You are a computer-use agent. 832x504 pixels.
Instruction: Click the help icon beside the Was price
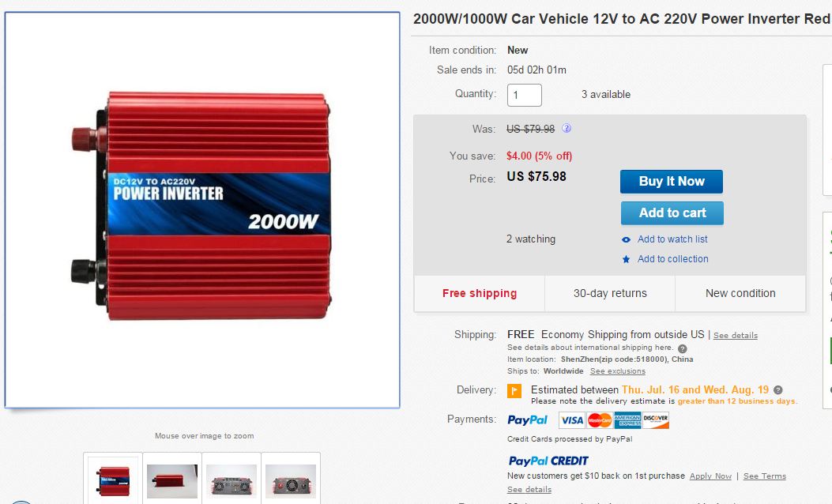(567, 129)
